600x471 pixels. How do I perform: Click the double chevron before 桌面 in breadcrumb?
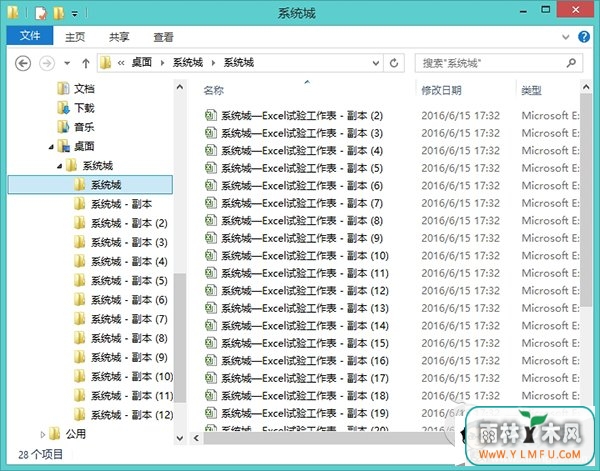[x=121, y=63]
